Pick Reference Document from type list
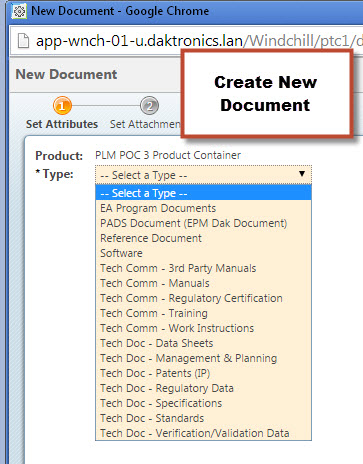The height and width of the screenshot is (464, 363). [203, 238]
